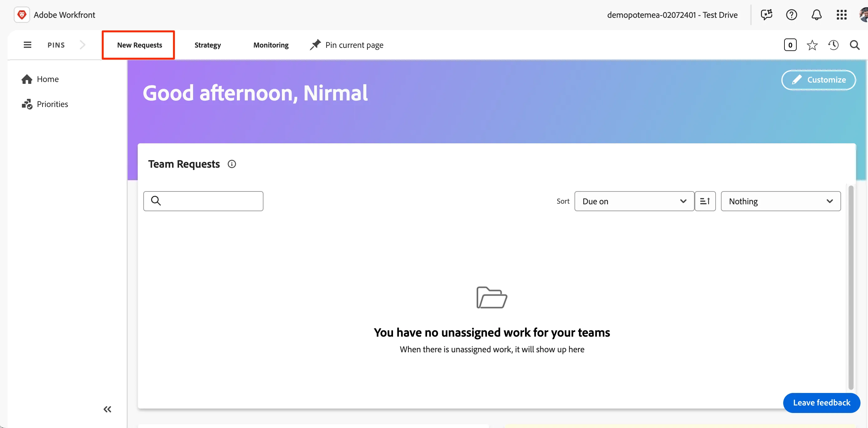
Task: Open the Monitoring pinned tab
Action: [x=271, y=45]
